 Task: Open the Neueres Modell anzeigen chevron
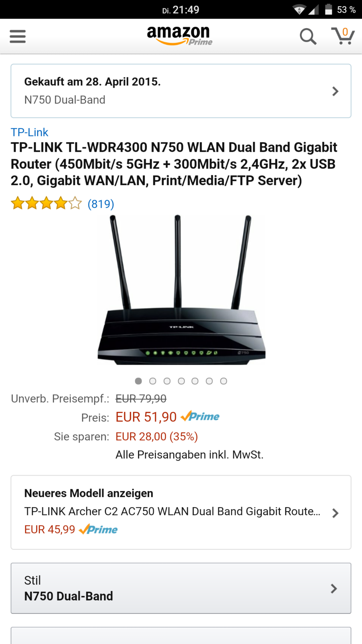[x=335, y=513]
